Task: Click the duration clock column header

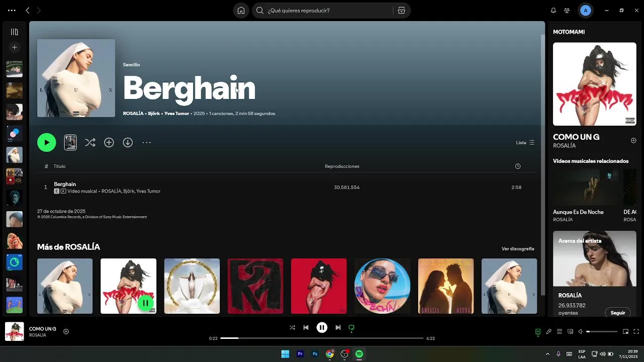Action: point(518,166)
